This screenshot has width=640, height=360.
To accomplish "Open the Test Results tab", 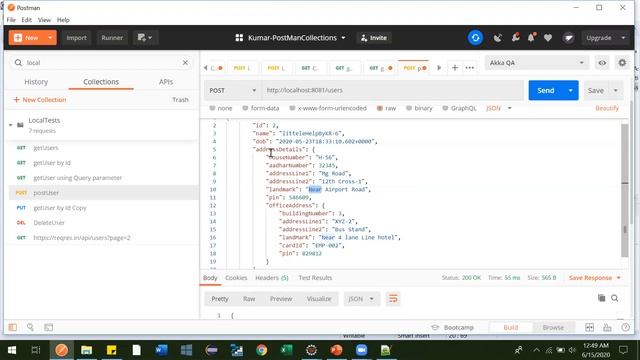I will pyautogui.click(x=315, y=278).
